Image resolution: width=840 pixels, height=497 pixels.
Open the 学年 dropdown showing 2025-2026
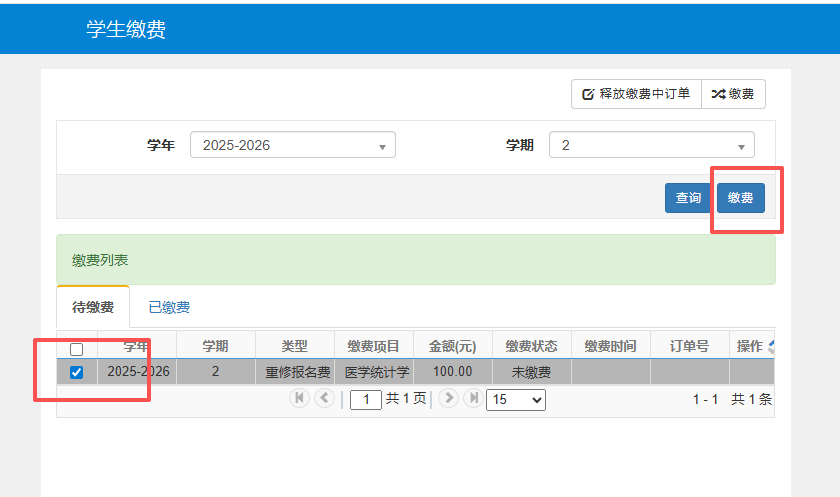tap(293, 145)
